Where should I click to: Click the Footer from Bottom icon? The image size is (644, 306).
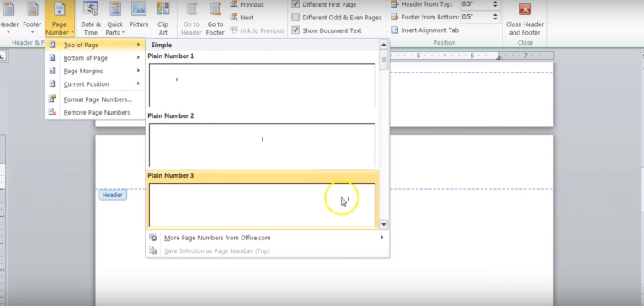(x=395, y=17)
